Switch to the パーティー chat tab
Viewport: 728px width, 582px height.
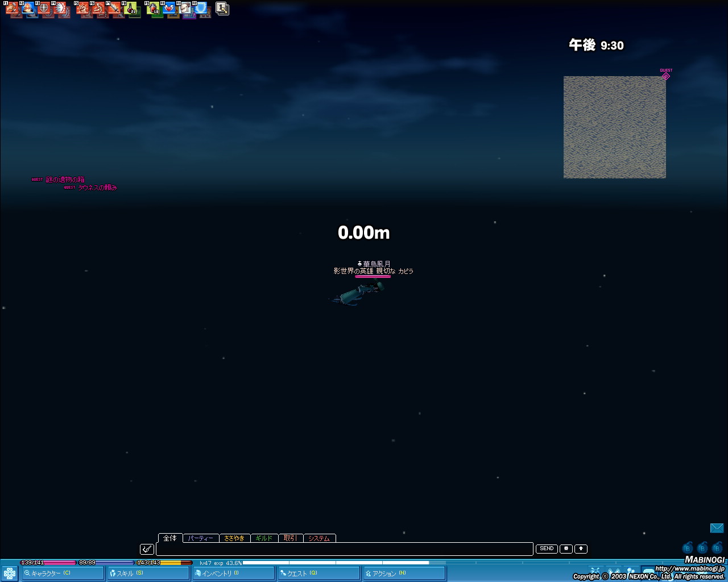[201, 538]
